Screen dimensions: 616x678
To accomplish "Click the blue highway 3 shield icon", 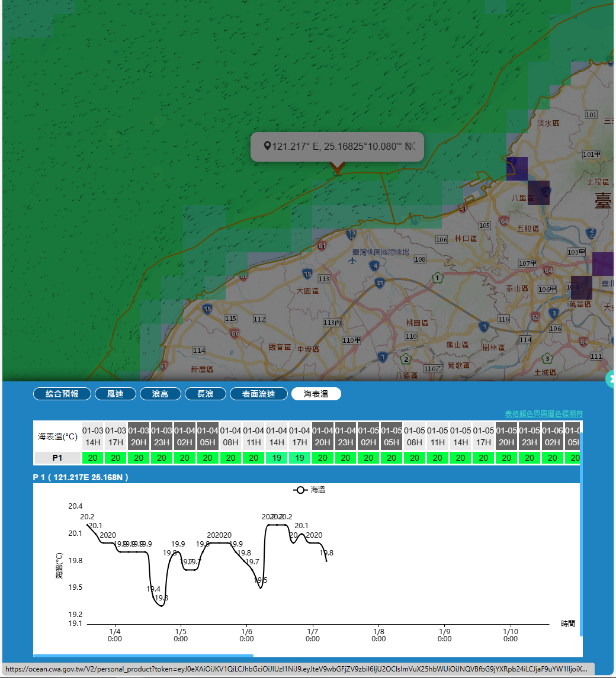I will tap(554, 313).
